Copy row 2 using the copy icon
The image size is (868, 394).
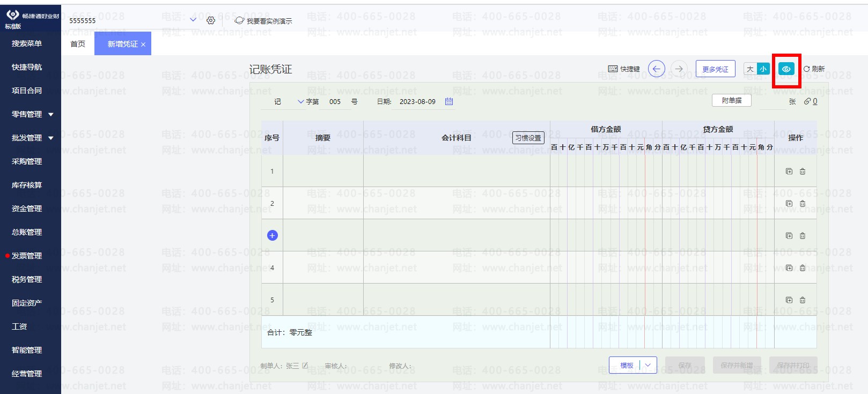coord(789,204)
